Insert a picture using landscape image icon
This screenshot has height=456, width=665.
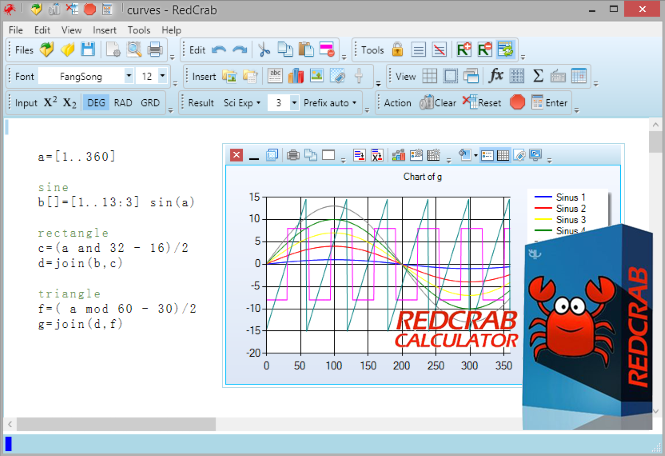317,76
